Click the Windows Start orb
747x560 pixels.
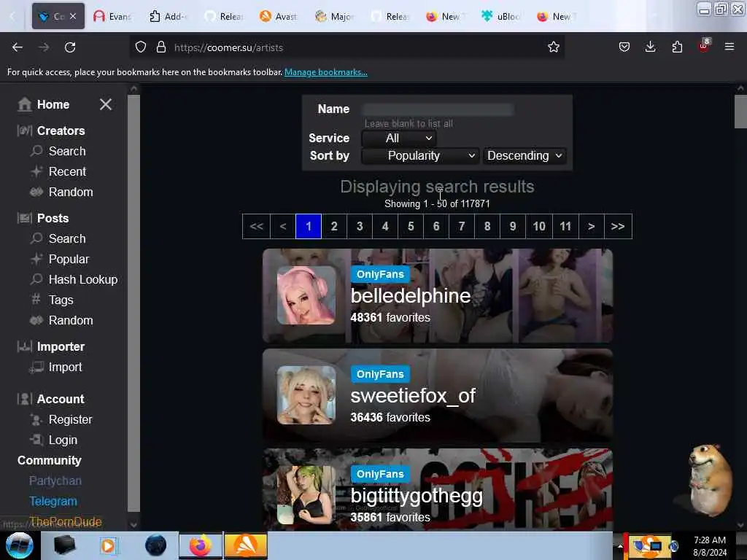click(x=20, y=545)
